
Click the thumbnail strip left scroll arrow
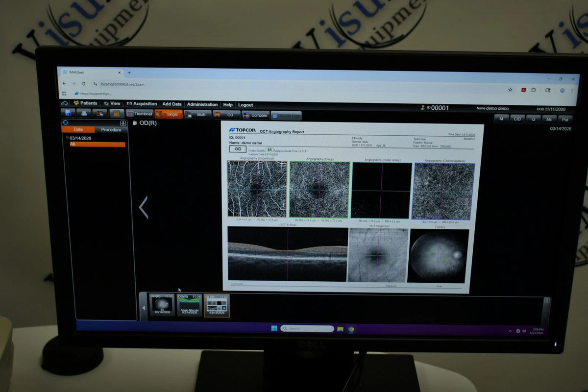144,308
